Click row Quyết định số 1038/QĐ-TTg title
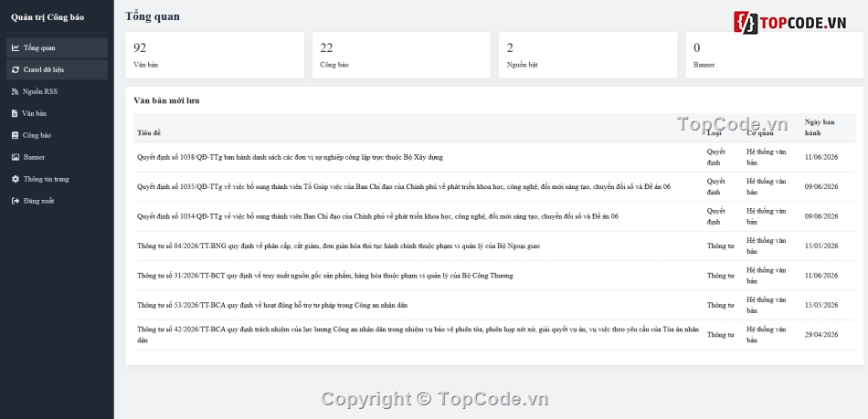The height and width of the screenshot is (419, 868). pyautogui.click(x=290, y=157)
